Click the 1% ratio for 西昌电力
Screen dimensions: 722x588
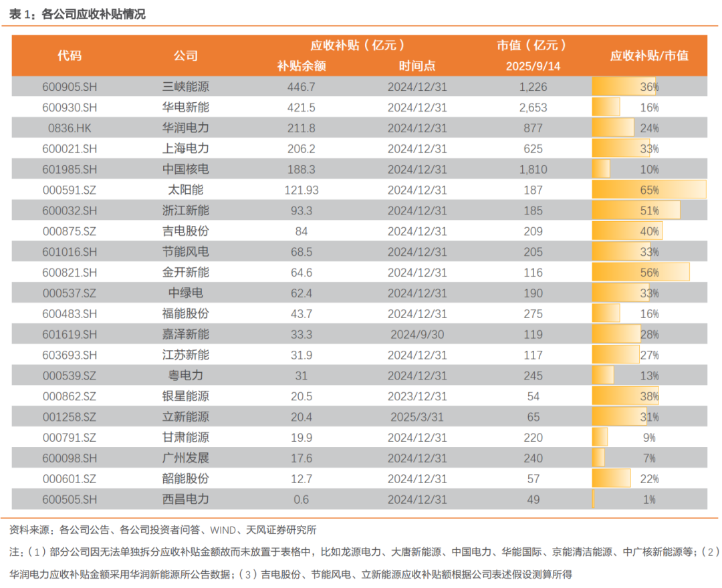tap(649, 500)
